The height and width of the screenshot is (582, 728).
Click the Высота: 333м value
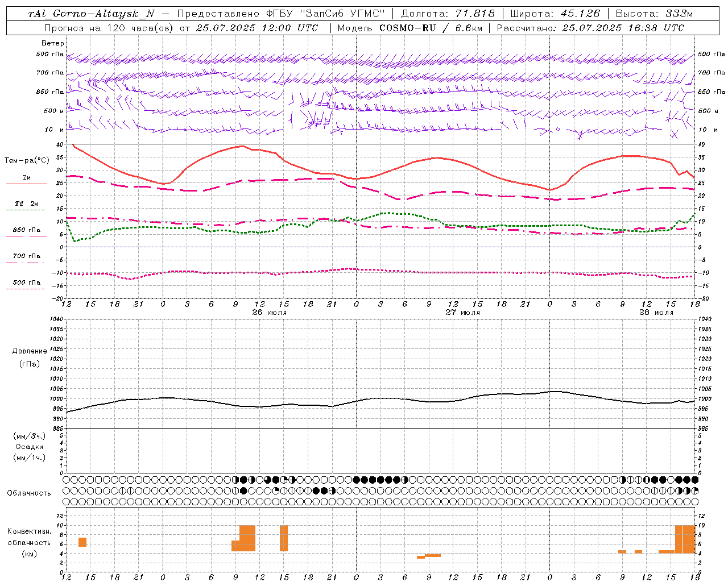click(x=654, y=14)
